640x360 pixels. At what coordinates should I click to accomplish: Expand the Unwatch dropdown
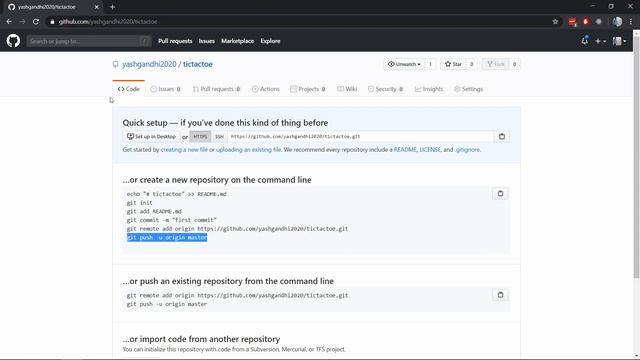404,64
